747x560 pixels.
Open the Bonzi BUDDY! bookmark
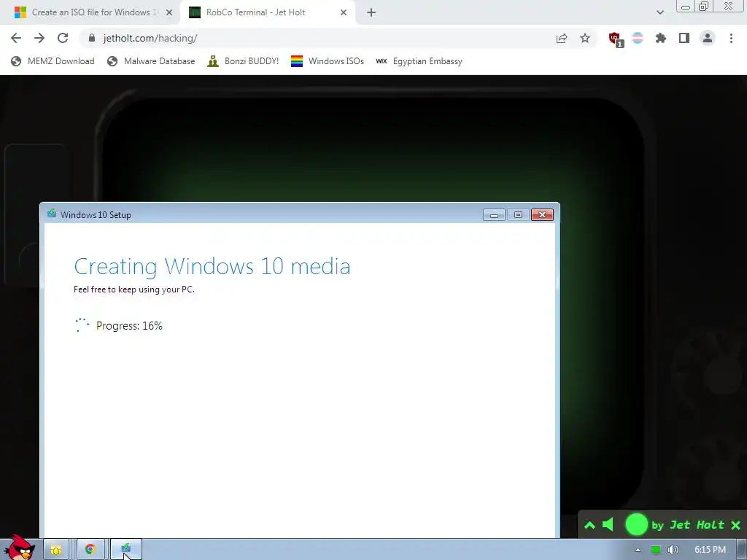[x=243, y=61]
